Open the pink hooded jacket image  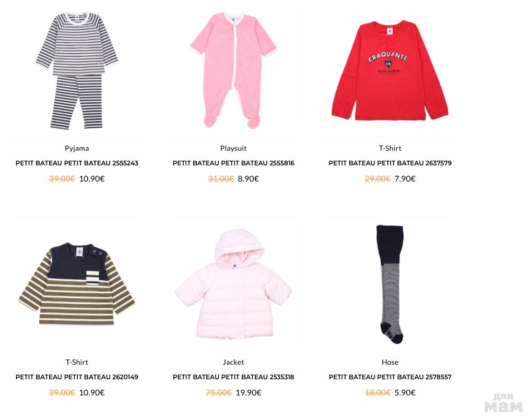pyautogui.click(x=233, y=284)
